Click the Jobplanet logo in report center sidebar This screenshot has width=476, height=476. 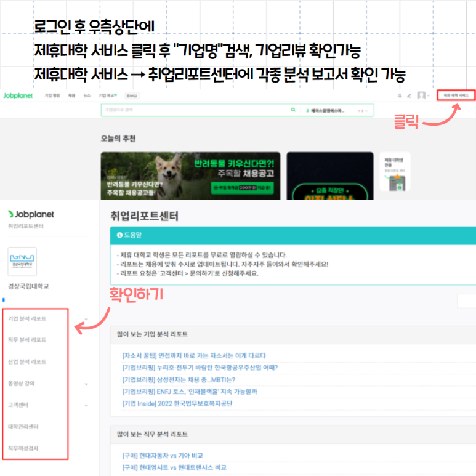click(31, 214)
